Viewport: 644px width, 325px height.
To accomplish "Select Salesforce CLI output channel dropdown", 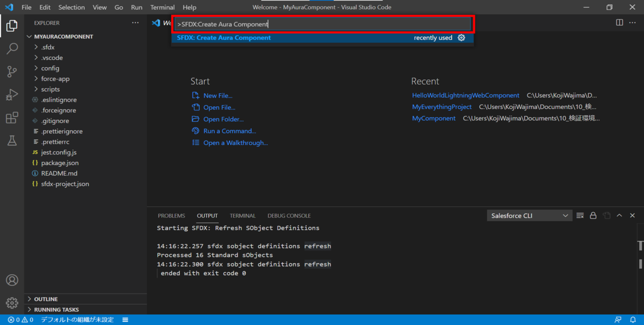I will (x=530, y=216).
